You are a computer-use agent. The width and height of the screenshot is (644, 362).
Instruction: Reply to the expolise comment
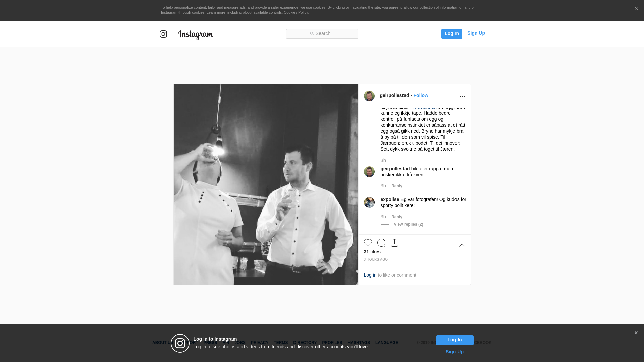pyautogui.click(x=397, y=217)
